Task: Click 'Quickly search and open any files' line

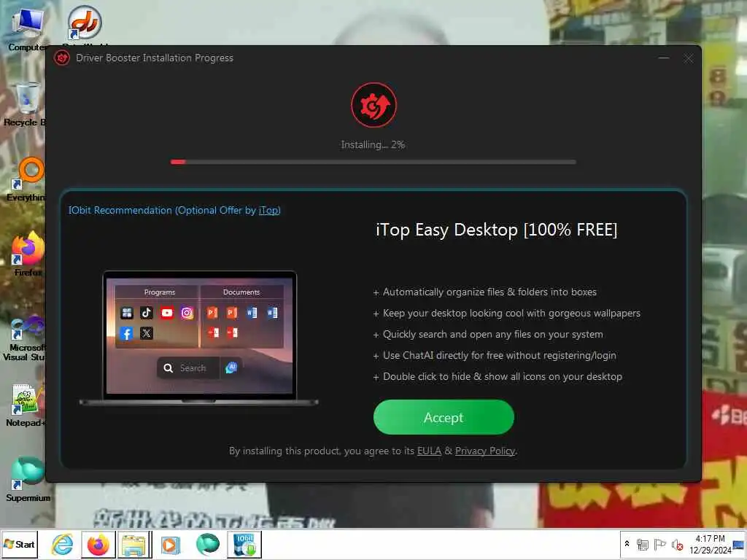Action: pos(492,334)
